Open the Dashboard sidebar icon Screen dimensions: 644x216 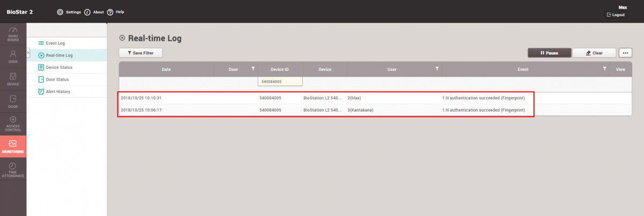click(13, 34)
